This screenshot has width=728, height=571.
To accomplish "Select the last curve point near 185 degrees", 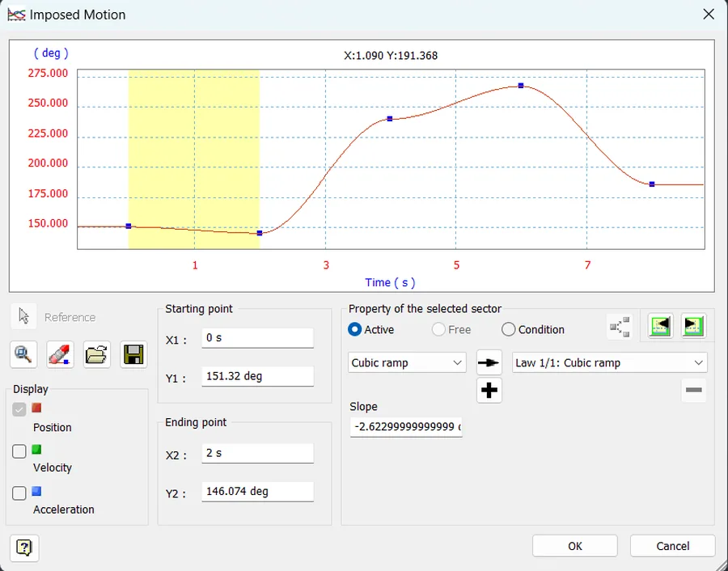I will click(x=652, y=184).
